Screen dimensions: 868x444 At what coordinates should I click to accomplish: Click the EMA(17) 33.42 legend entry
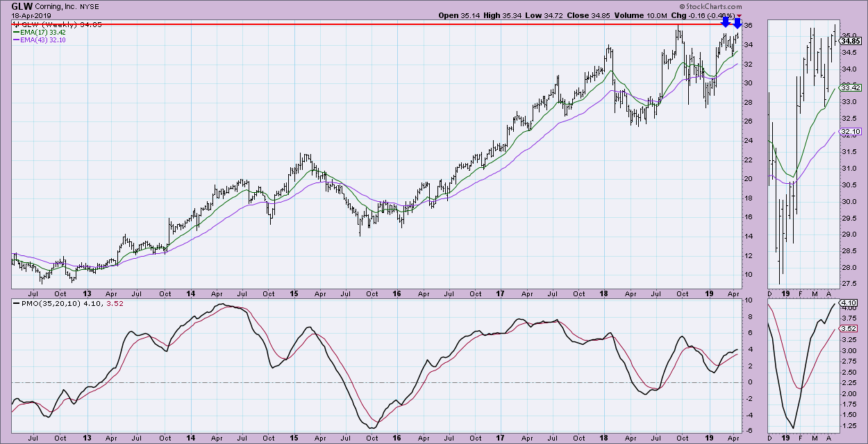coord(43,32)
